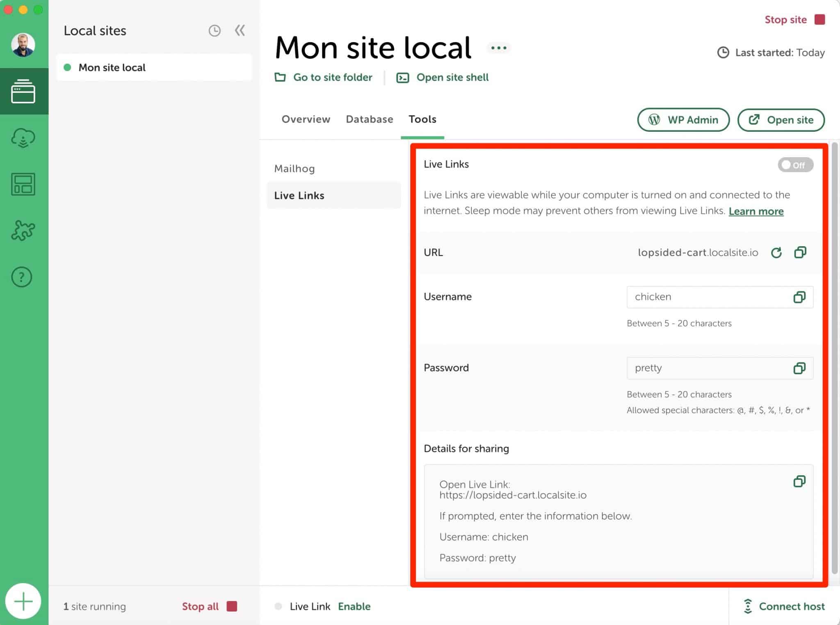
Task: Open recent sites clock icon
Action: pyautogui.click(x=215, y=31)
